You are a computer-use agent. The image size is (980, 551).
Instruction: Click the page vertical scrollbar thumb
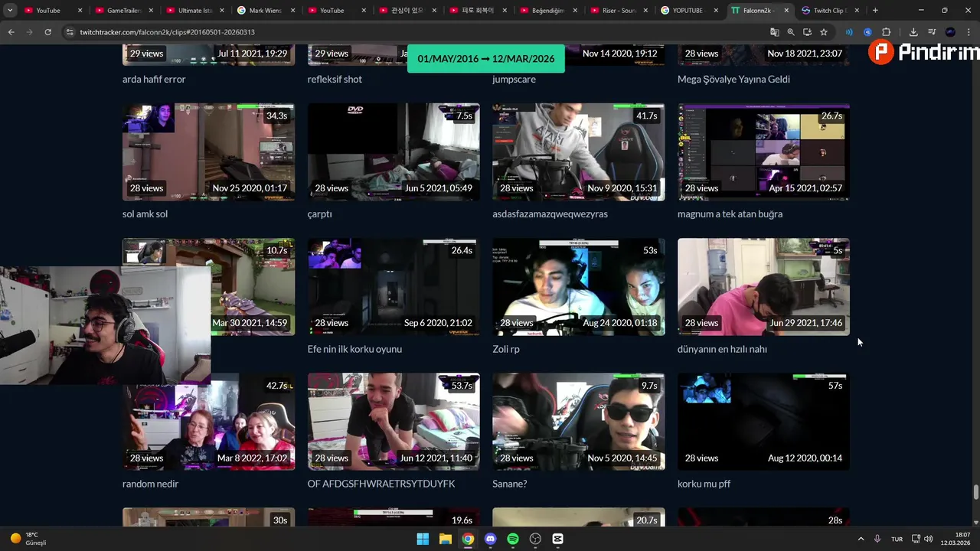coord(975,492)
